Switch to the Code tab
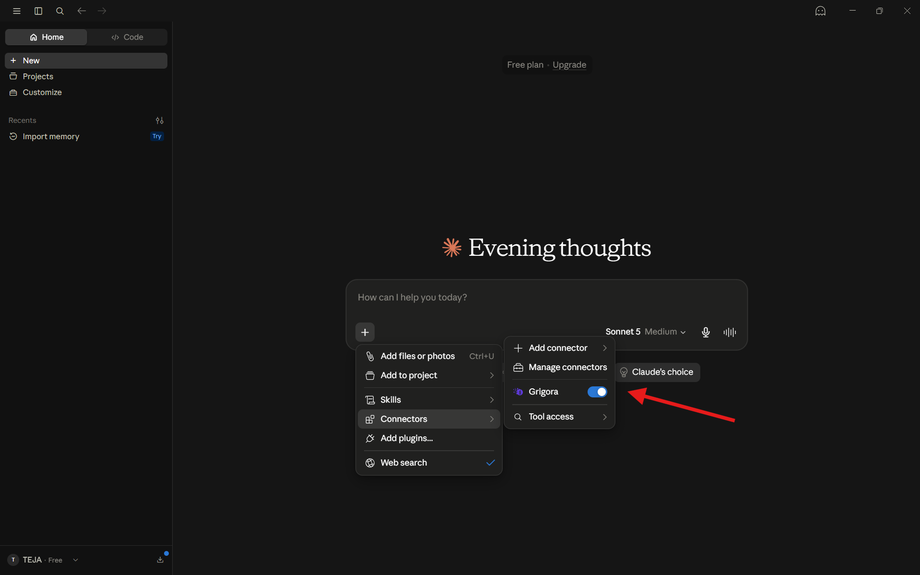This screenshot has width=920, height=575. pyautogui.click(x=127, y=37)
